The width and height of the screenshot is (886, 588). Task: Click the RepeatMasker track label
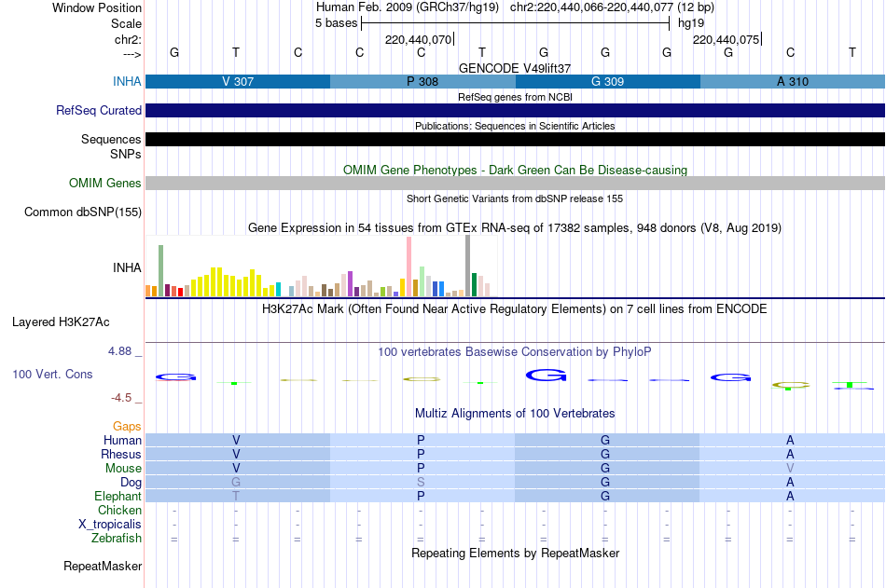click(103, 566)
